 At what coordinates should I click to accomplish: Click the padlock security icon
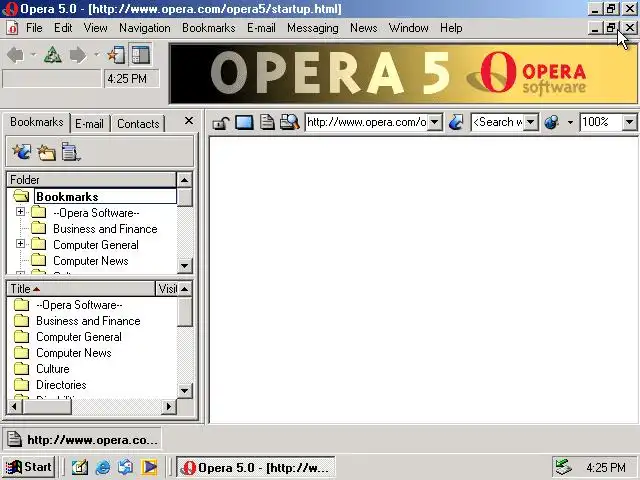tap(221, 122)
